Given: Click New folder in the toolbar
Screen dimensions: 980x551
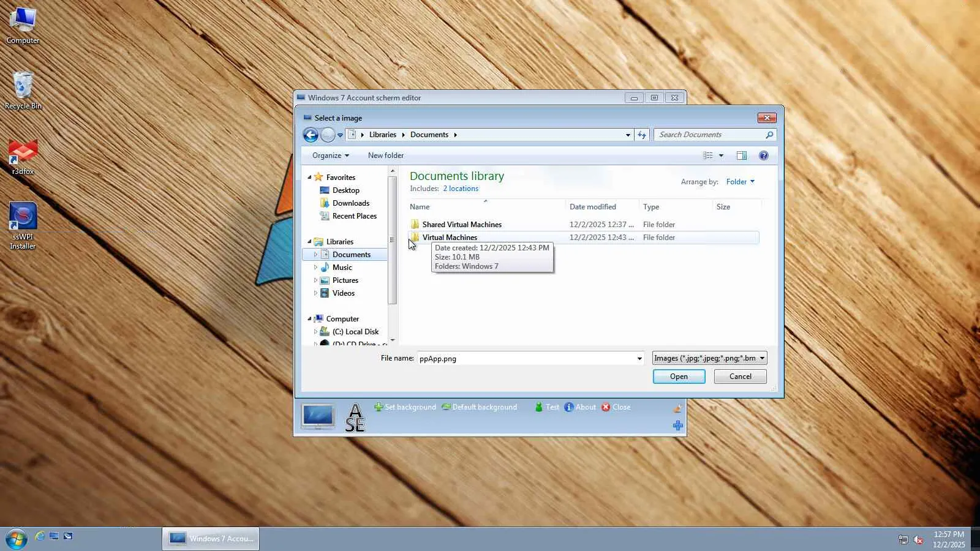Looking at the screenshot, I should (386, 156).
